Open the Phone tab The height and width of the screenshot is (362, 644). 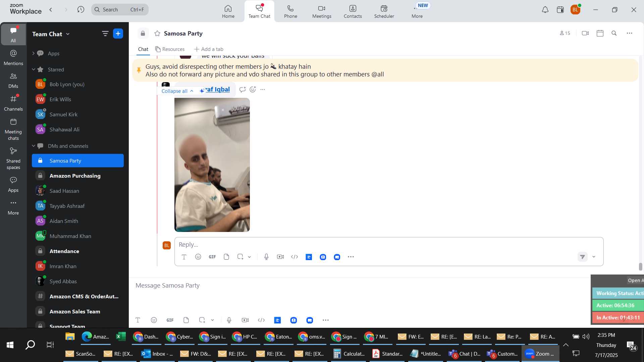[x=290, y=11]
